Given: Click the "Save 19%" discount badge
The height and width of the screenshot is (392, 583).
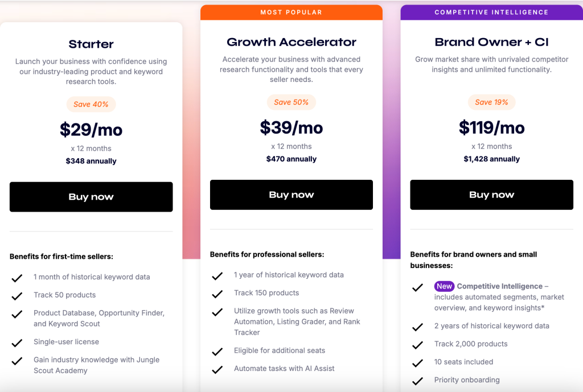Looking at the screenshot, I should [x=491, y=102].
